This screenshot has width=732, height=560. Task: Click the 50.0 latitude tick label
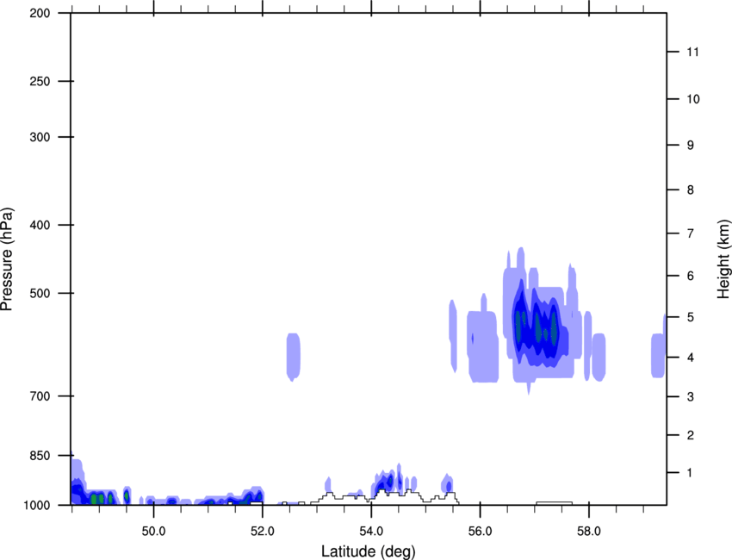[153, 532]
